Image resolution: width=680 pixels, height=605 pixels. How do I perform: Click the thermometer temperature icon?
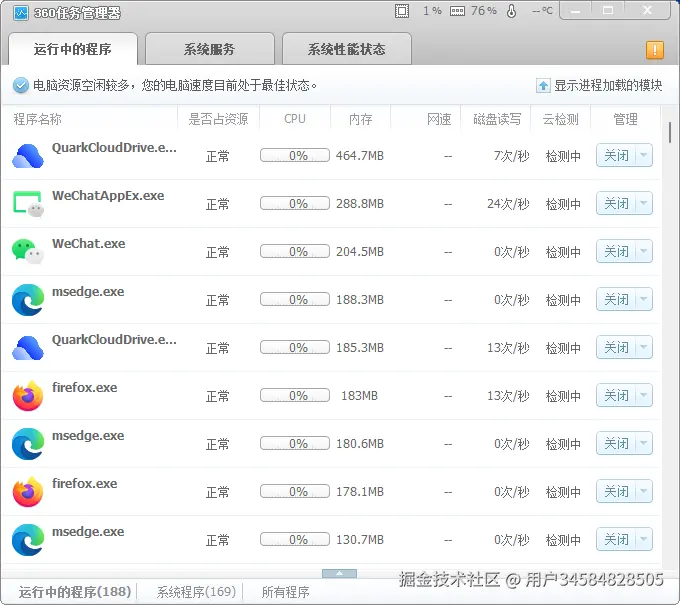point(512,11)
